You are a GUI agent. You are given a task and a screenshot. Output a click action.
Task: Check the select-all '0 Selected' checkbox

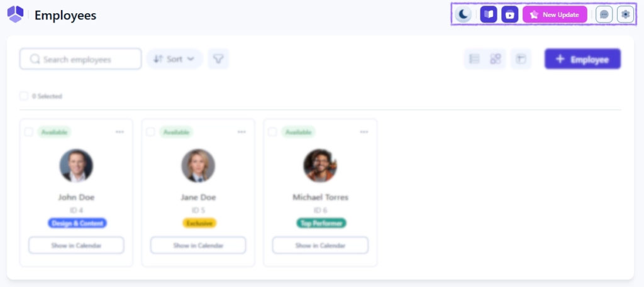24,96
